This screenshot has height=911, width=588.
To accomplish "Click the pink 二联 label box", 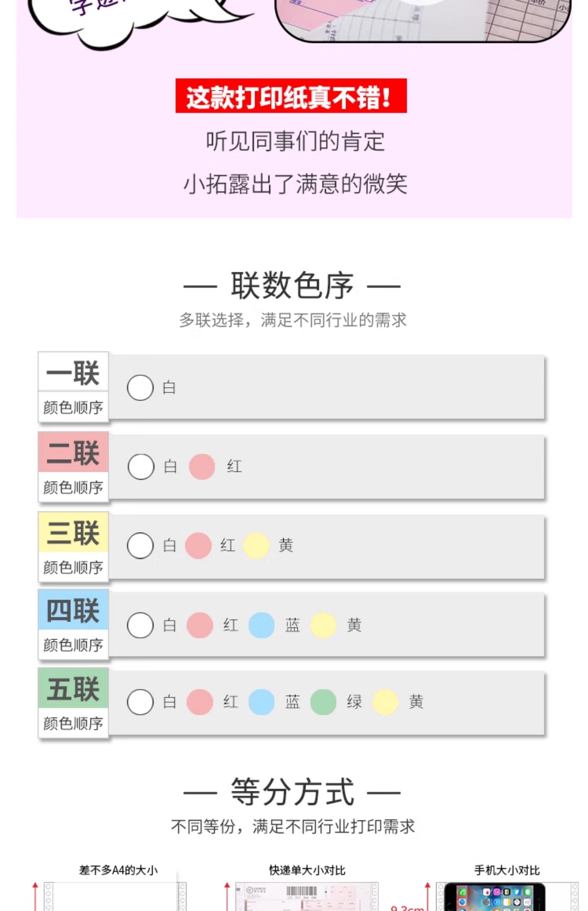I will (73, 452).
